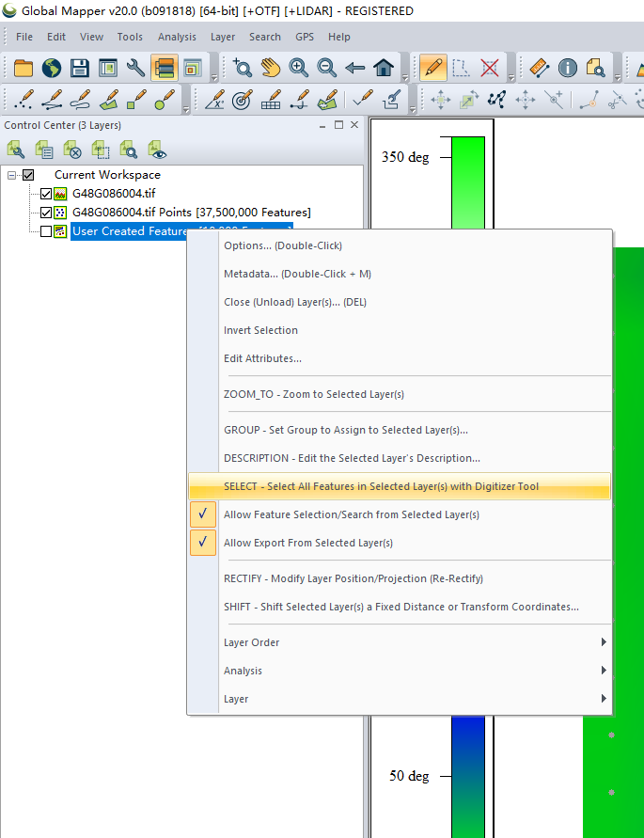The image size is (644, 838).
Task: Click the grid creation pencil icon
Action: point(271,100)
